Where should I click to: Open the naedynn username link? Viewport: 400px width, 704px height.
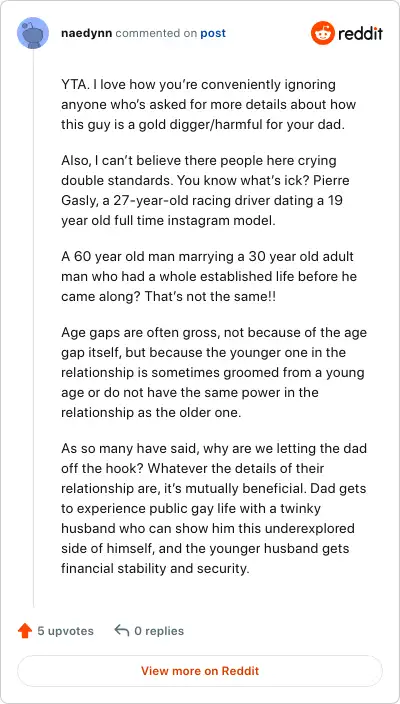[87, 33]
